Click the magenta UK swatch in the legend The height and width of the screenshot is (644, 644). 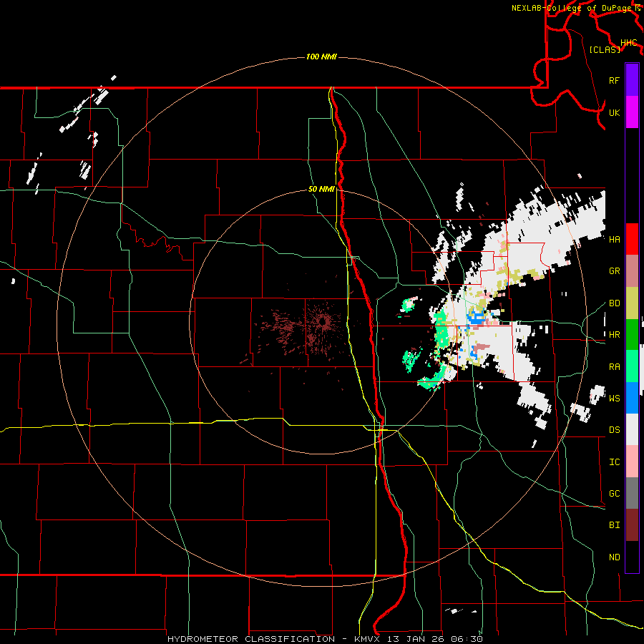[x=632, y=112]
